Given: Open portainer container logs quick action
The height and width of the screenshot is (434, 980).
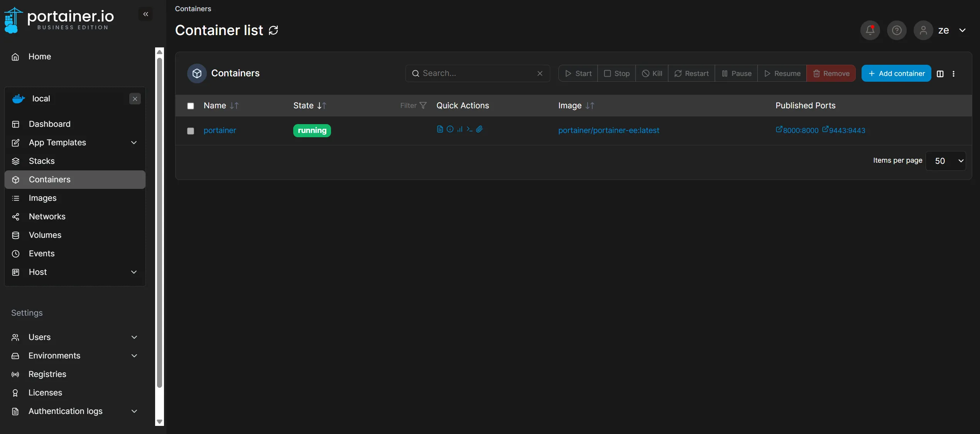Looking at the screenshot, I should pos(440,129).
